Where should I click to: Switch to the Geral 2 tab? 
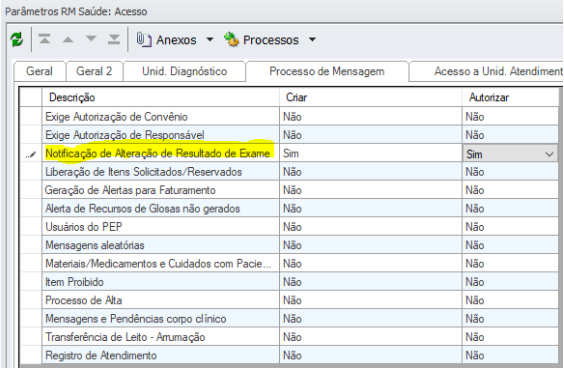(x=94, y=71)
